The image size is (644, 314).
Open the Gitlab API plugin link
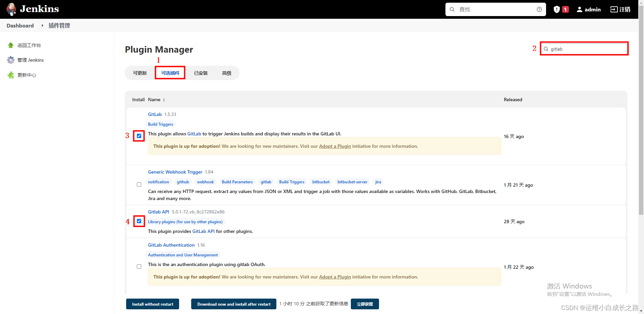(x=159, y=212)
